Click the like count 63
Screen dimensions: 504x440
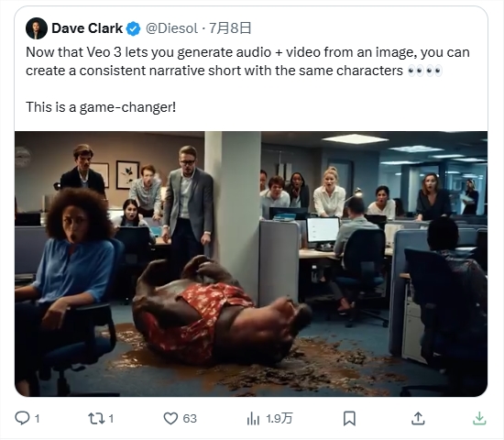190,419
